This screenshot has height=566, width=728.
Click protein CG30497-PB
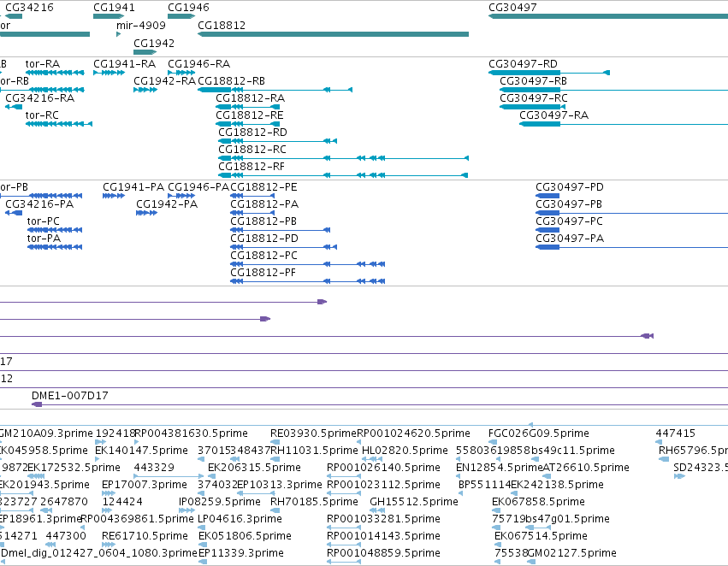[x=632, y=213]
